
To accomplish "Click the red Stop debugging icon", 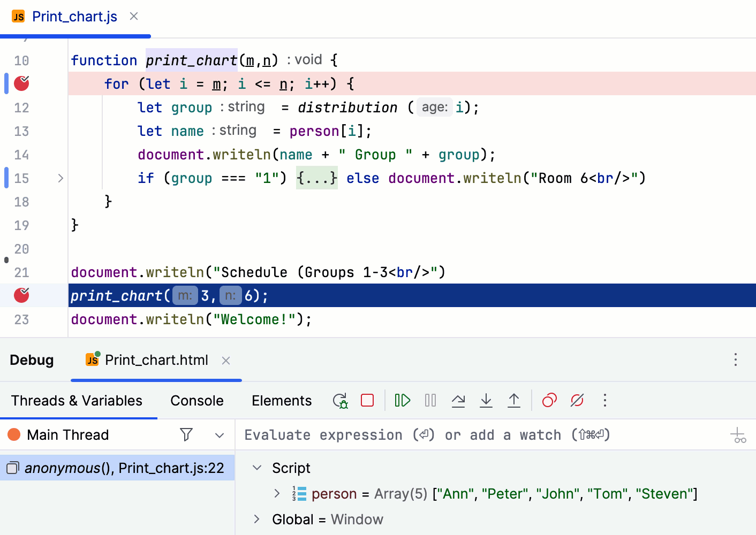I will [x=367, y=400].
